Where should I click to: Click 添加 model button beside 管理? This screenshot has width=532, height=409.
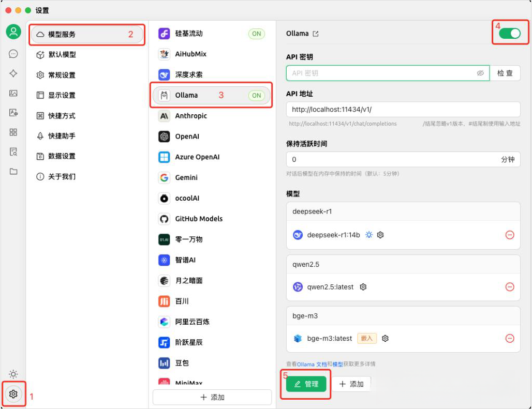(x=351, y=384)
